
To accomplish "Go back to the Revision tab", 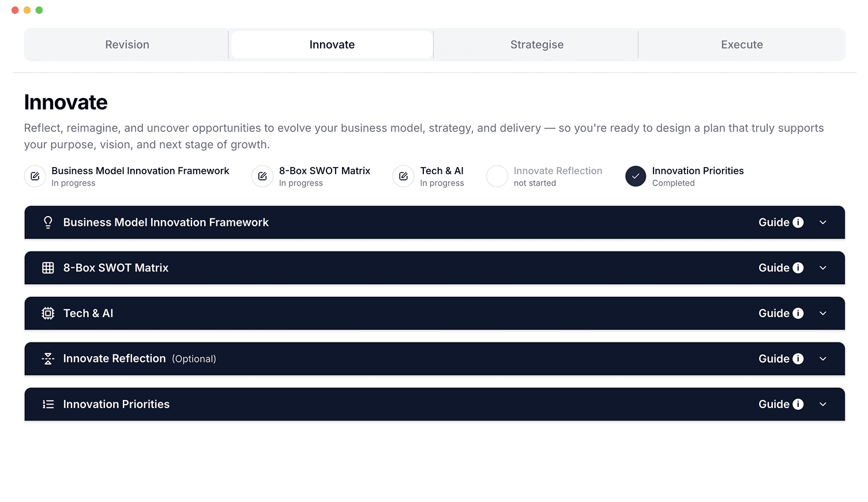I will (x=127, y=44).
